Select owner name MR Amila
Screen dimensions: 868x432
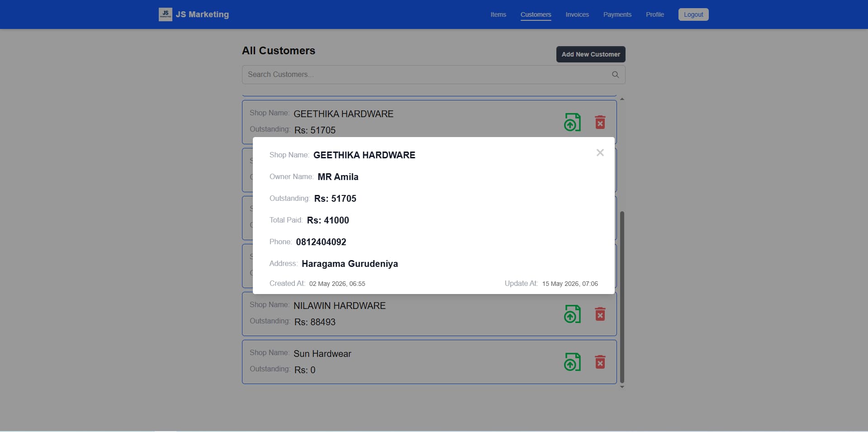point(338,177)
